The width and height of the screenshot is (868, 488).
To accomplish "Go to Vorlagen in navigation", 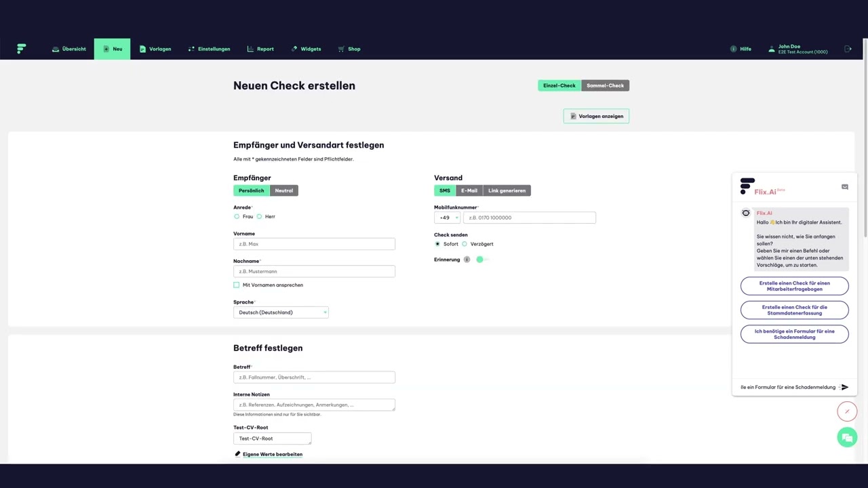I will click(x=155, y=49).
